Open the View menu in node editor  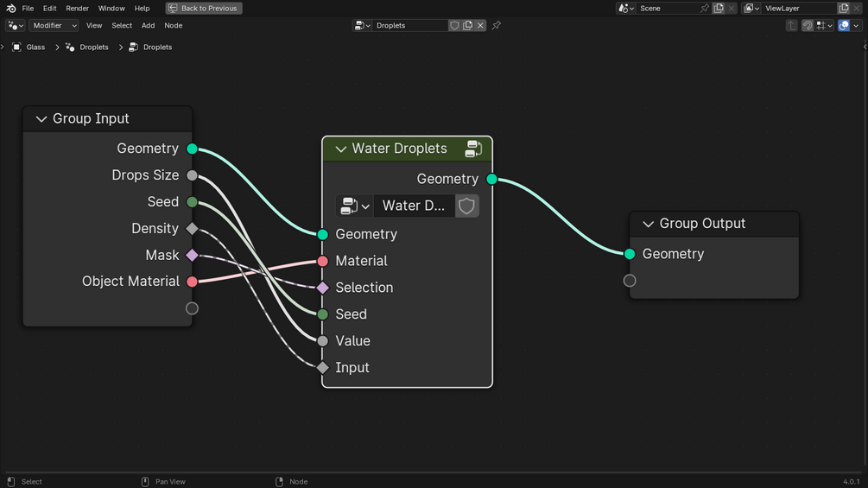coord(94,25)
